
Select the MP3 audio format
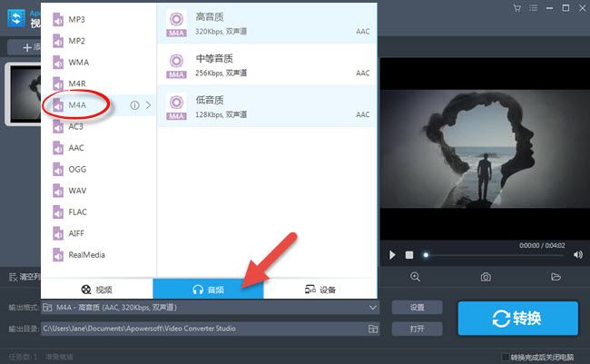point(99,20)
